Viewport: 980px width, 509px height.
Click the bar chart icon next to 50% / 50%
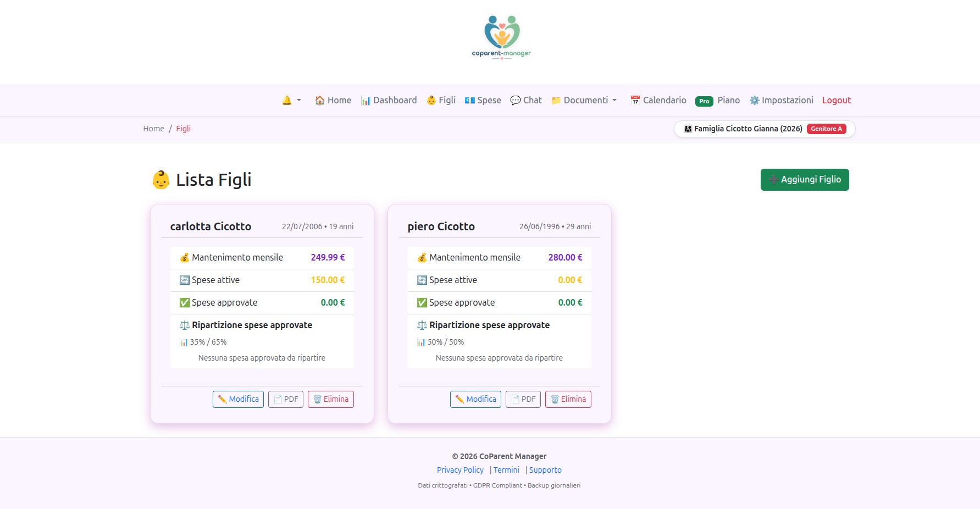[x=421, y=342]
